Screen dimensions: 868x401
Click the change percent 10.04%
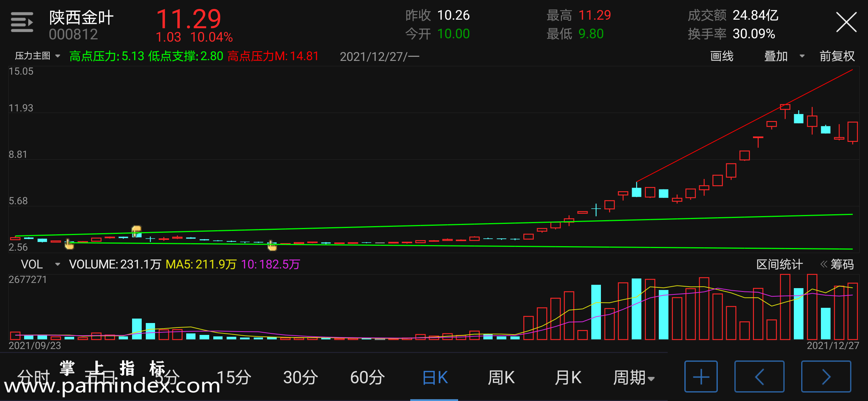(212, 37)
